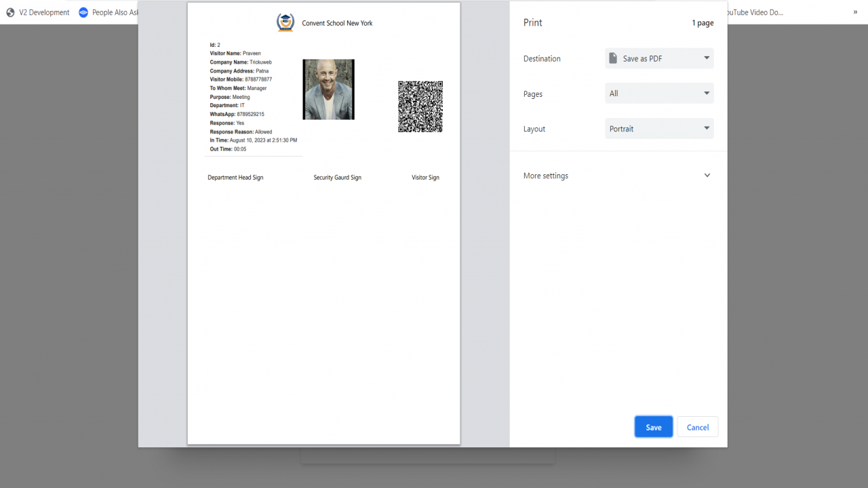Click the 'Visitor Name: Praveen' line
Viewport: 868px width, 488px height.
[235, 54]
